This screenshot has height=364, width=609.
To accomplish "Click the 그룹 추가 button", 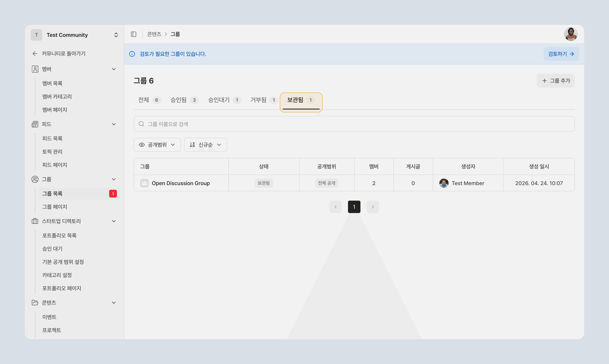I will [556, 81].
